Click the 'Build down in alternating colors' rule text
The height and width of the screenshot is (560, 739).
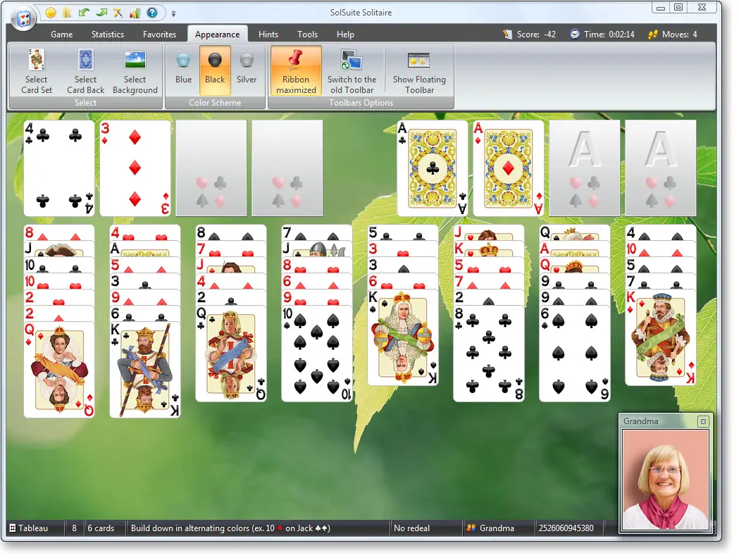point(230,528)
